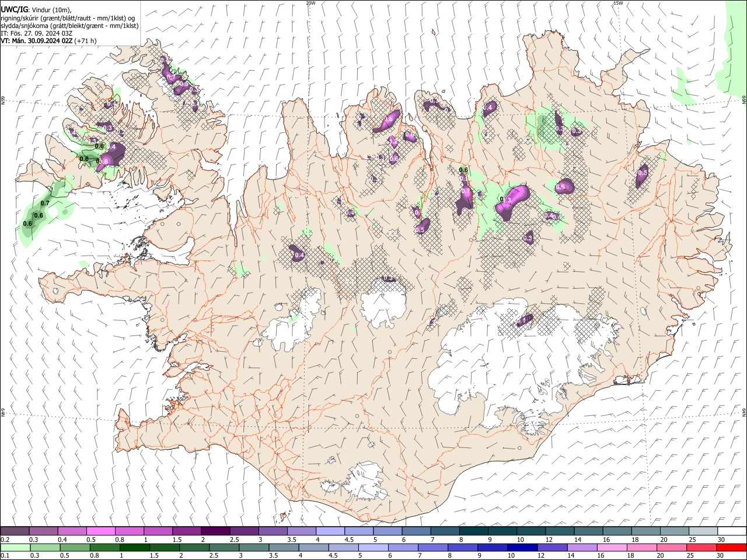Click the '15W' longitude label

pyautogui.click(x=618, y=3)
